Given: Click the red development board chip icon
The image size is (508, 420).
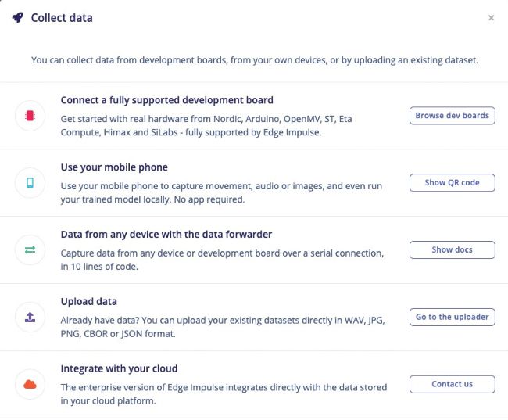Looking at the screenshot, I should [30, 116].
